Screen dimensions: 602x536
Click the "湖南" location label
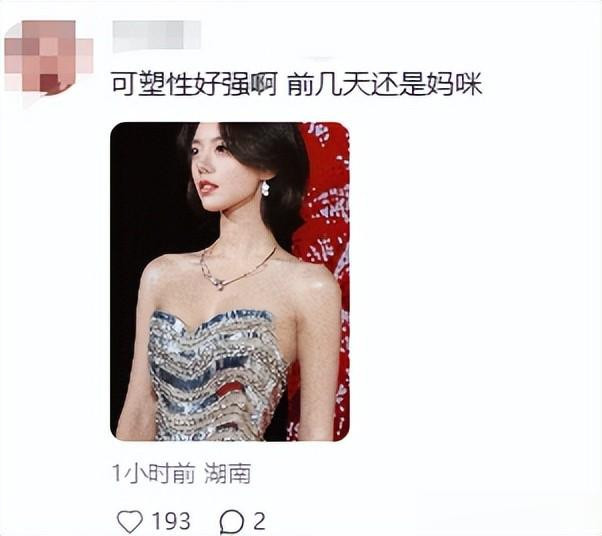tap(228, 473)
